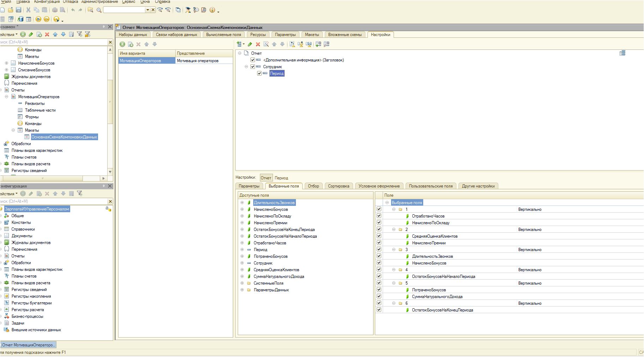Click the round info icon in main toolbar
The image size is (644, 357).
pyautogui.click(x=212, y=10)
